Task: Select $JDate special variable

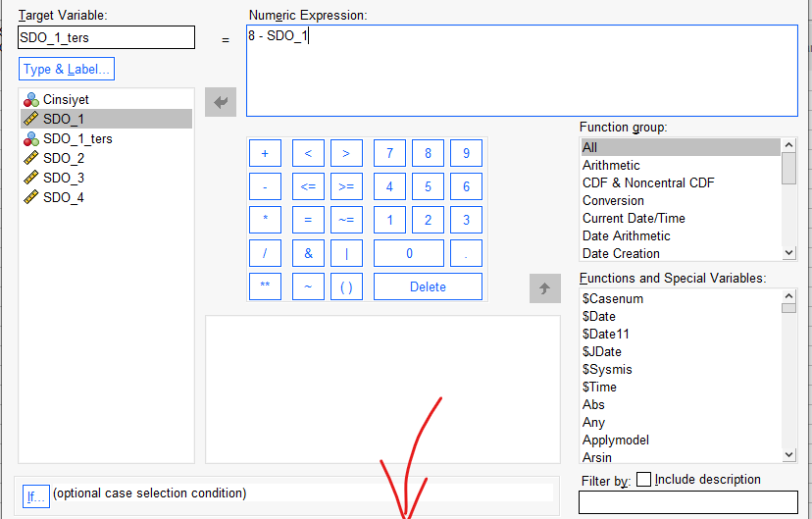Action: 681,351
